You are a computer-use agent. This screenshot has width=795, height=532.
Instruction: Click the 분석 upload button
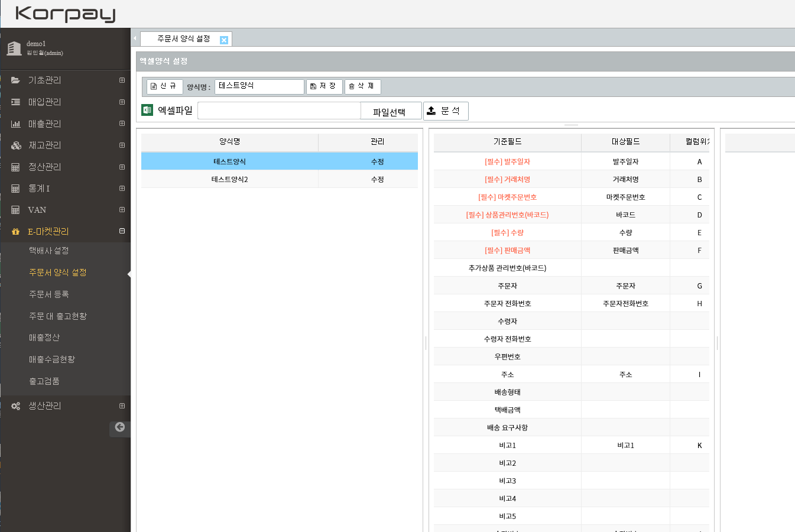click(x=446, y=111)
